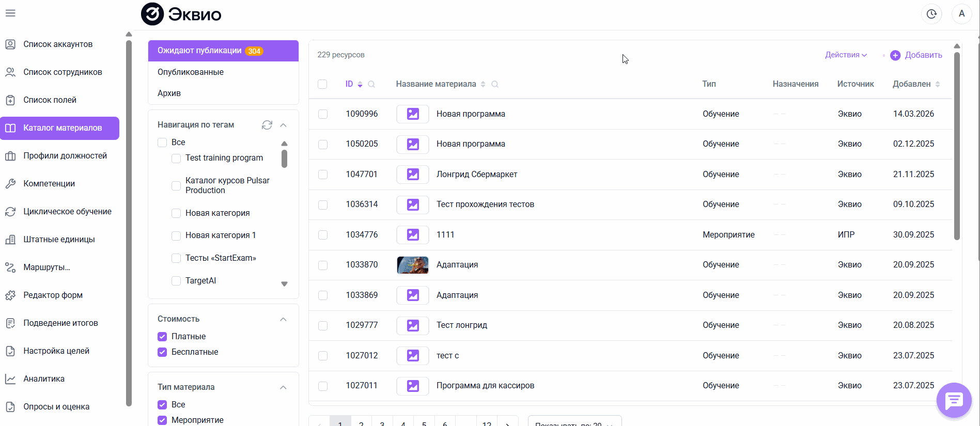
Task: Click the Редактор форм puzzle icon
Action: pyautogui.click(x=10, y=295)
